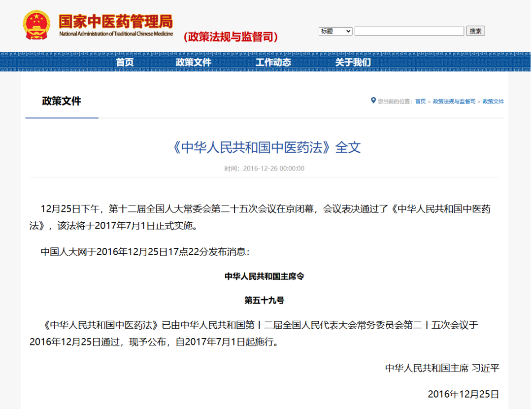Click the signature line 中华人民共和国主席 习近平
The image size is (532, 409).
tap(442, 368)
